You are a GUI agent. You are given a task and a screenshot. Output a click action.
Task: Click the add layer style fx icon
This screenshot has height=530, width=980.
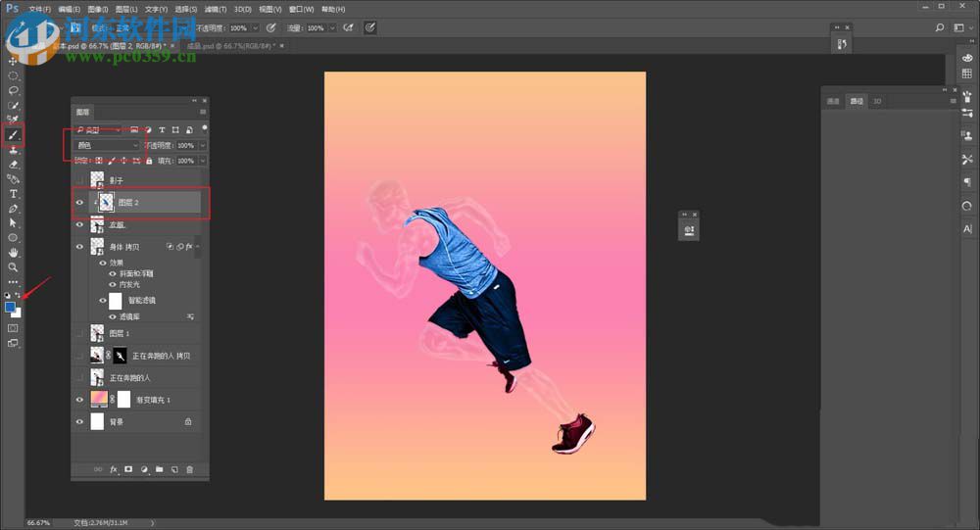pos(114,470)
